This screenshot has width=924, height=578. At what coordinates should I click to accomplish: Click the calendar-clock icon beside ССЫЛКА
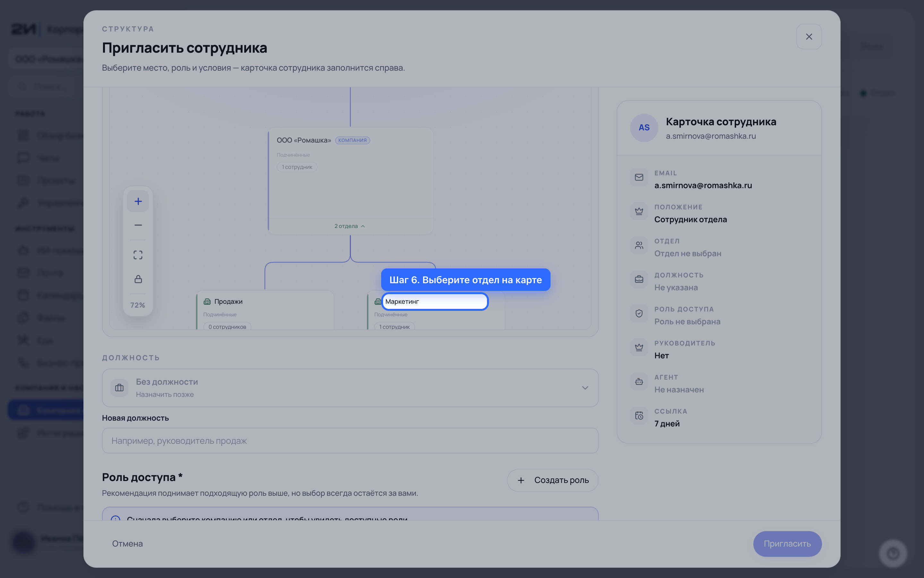point(639,415)
